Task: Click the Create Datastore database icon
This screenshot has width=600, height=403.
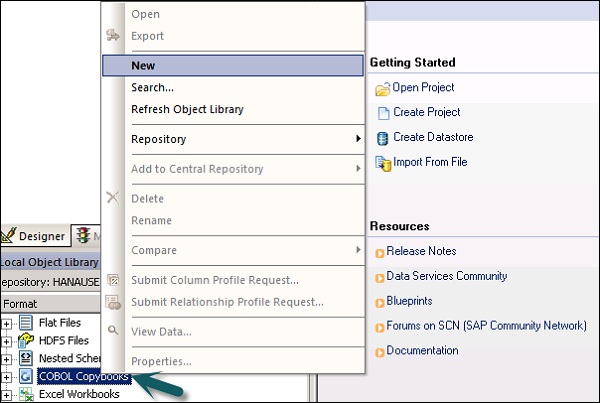Action: click(x=382, y=138)
